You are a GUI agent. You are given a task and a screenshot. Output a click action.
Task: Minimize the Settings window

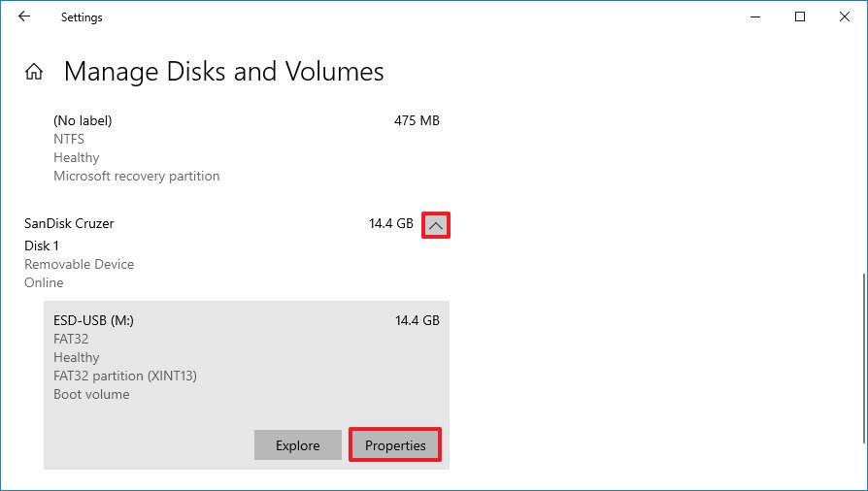pos(755,16)
